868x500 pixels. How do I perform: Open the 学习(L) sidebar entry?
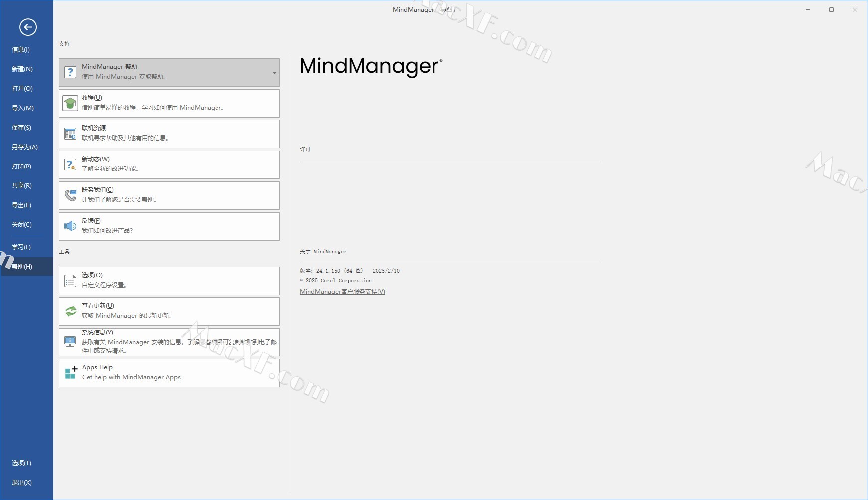pyautogui.click(x=26, y=247)
